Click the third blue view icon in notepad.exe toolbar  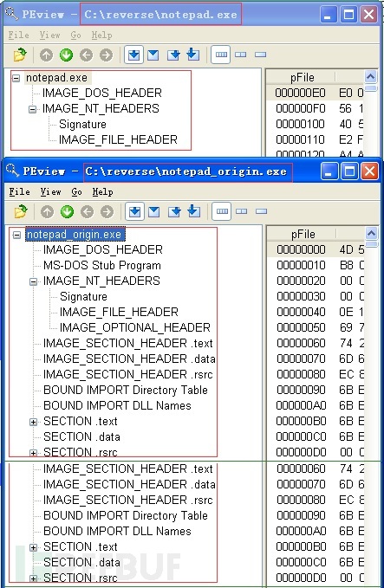click(x=173, y=55)
